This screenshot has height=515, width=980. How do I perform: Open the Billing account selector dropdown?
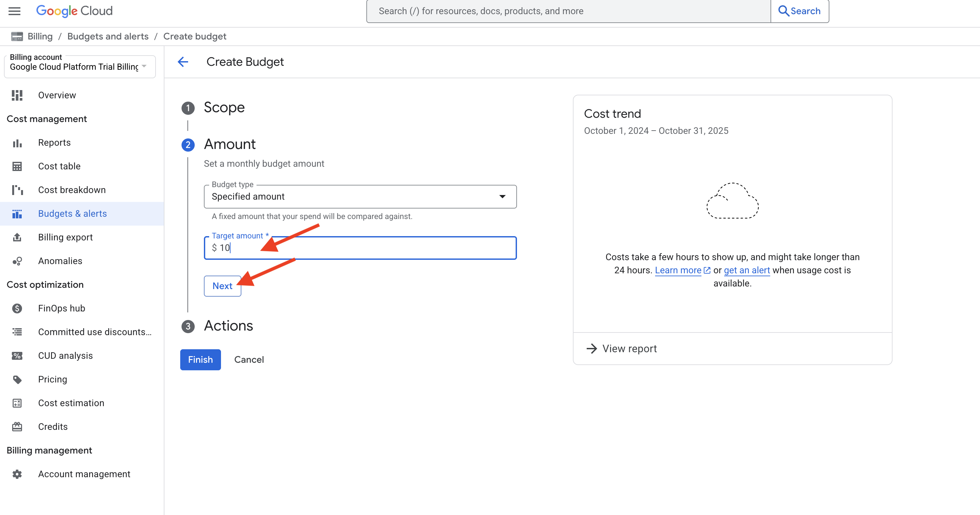coord(79,67)
